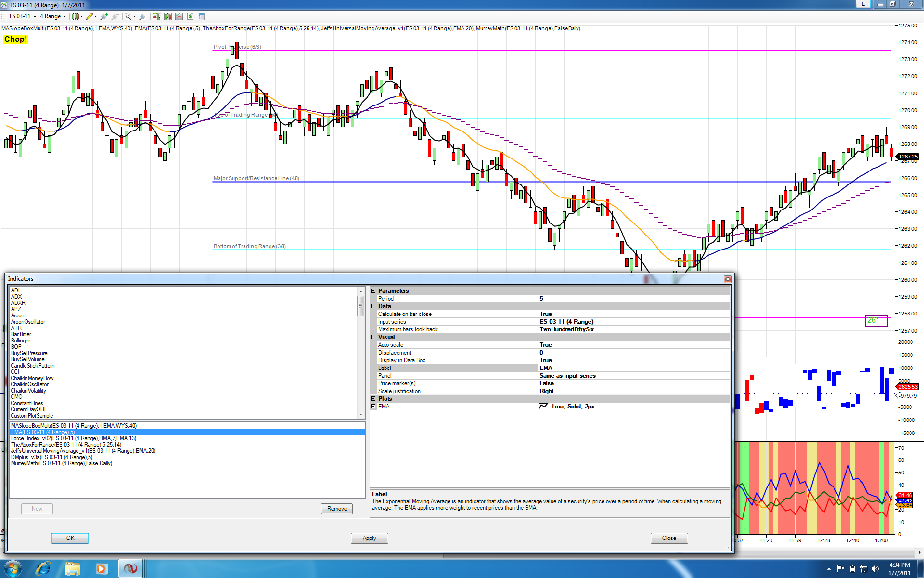Click the volume speaker tray icon

(x=875, y=569)
